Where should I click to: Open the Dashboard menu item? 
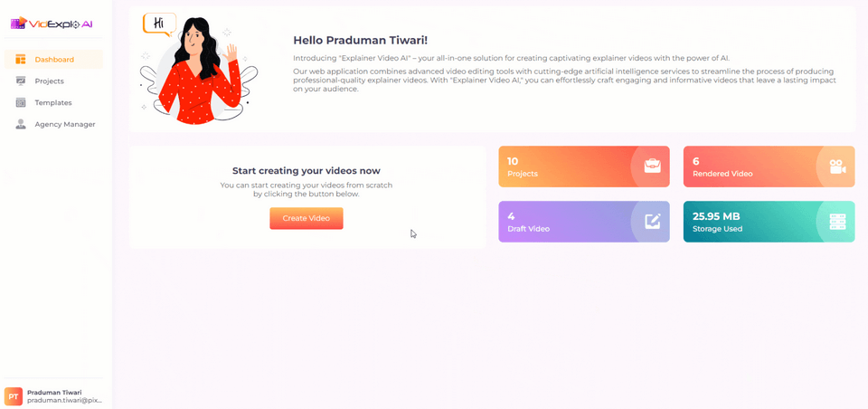point(53,60)
